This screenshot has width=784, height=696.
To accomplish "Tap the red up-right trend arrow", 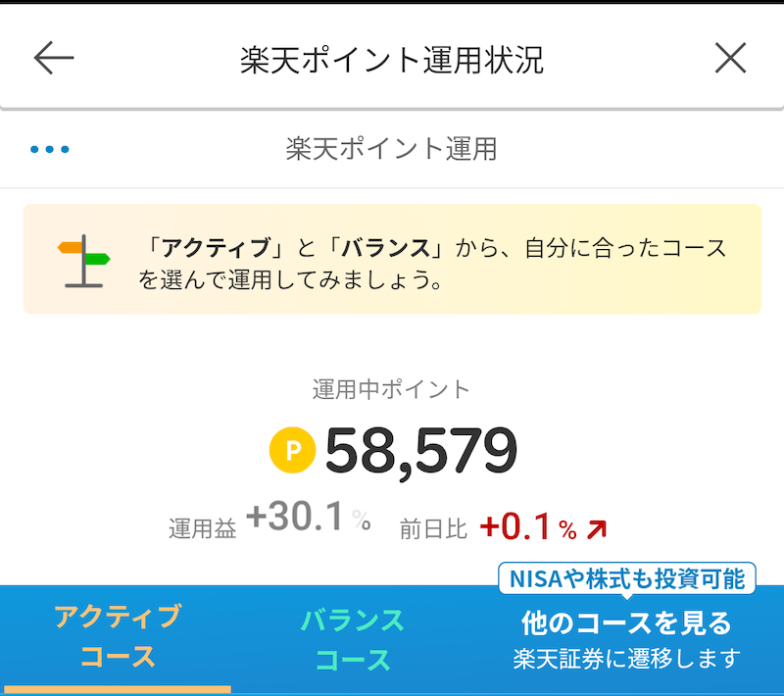I will tap(597, 529).
